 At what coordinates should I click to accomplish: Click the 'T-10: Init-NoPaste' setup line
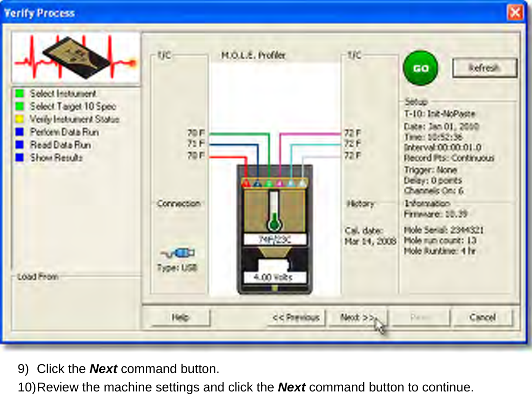pyautogui.click(x=440, y=114)
